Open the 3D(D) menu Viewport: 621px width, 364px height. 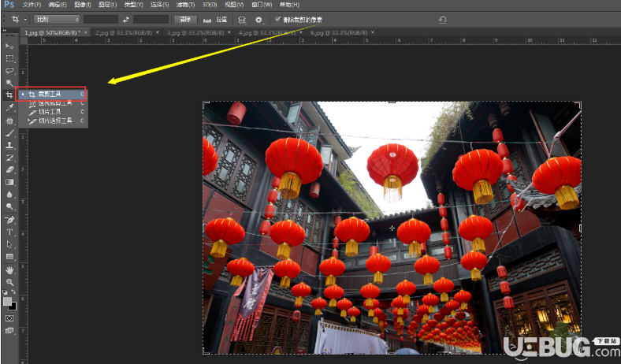pyautogui.click(x=210, y=5)
